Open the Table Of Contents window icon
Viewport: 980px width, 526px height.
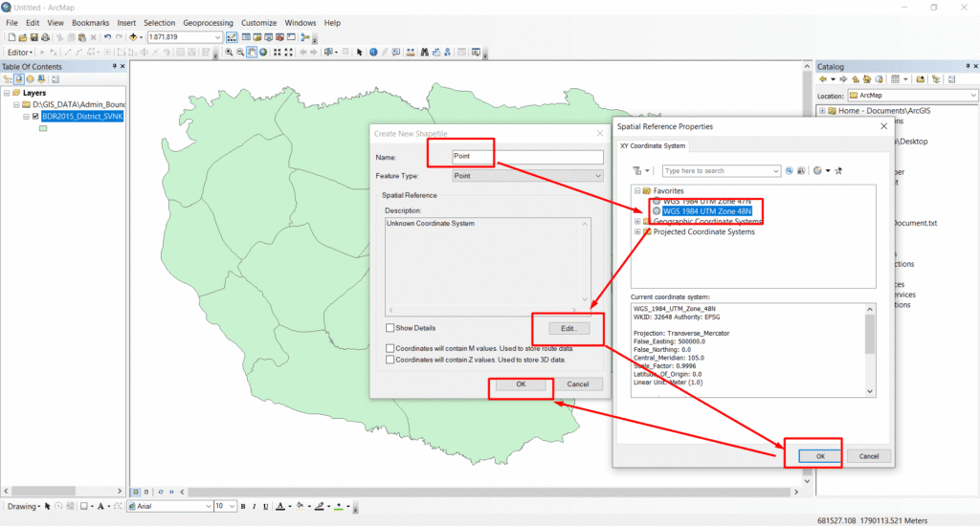click(246, 37)
